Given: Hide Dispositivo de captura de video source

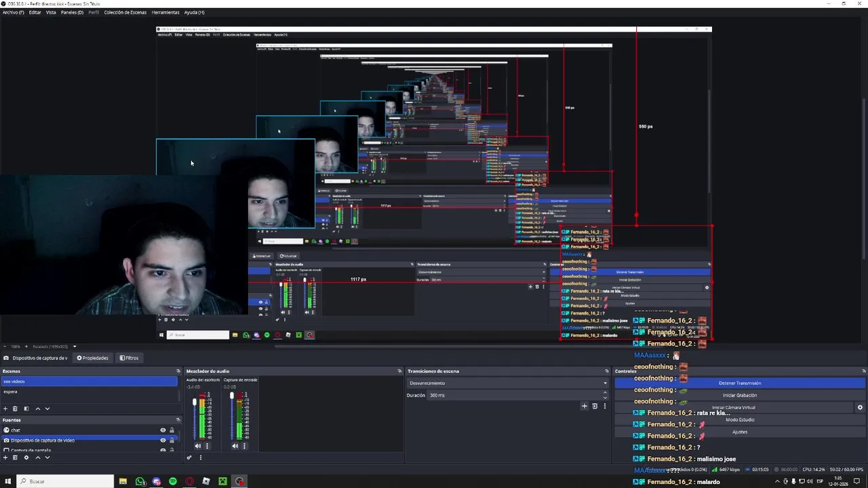Looking at the screenshot, I should click(x=163, y=441).
